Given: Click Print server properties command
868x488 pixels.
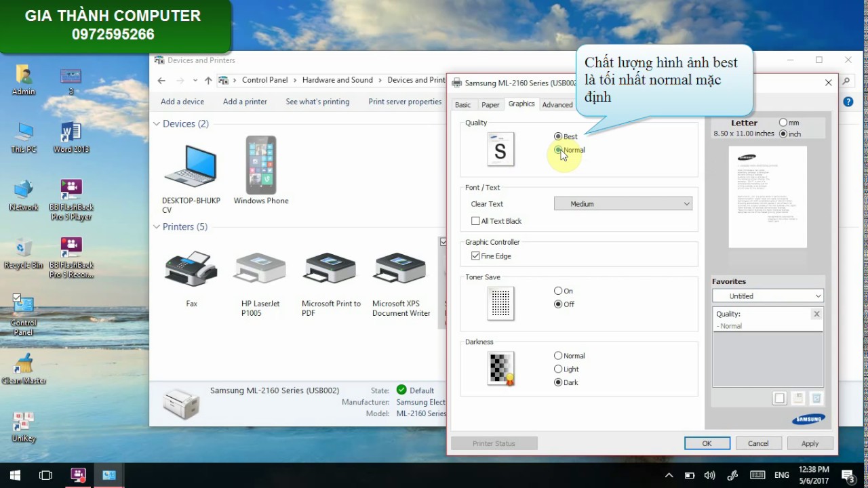Looking at the screenshot, I should click(405, 102).
